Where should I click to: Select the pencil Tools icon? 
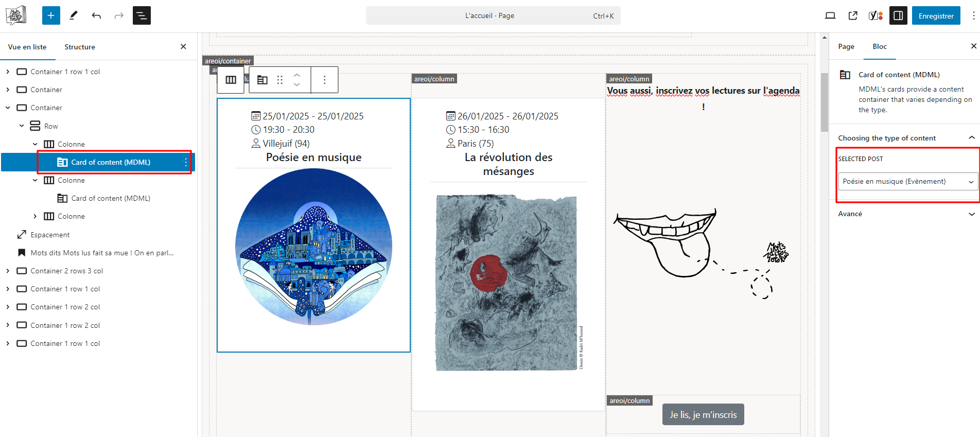[74, 15]
